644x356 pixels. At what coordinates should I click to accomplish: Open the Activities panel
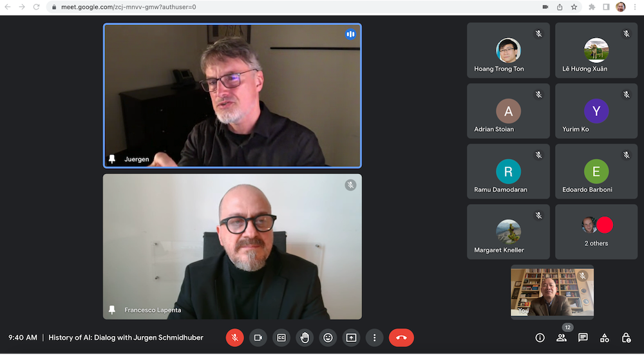[605, 337]
